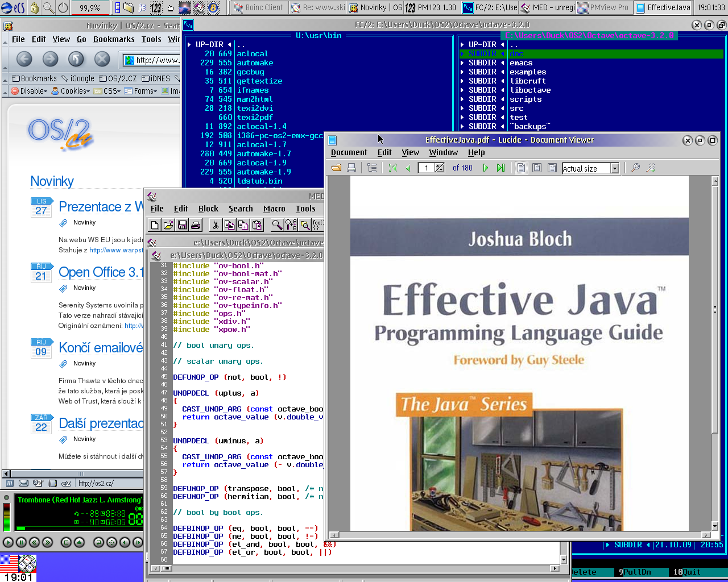Jump to last page in Lucide viewer
Viewport: 728px width, 582px height.
click(x=500, y=168)
